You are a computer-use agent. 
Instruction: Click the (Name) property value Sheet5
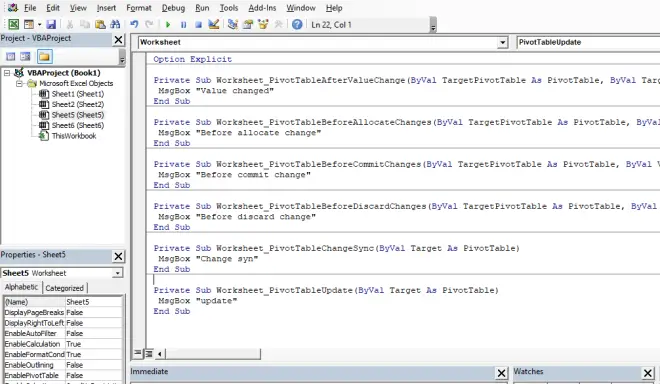(94, 302)
